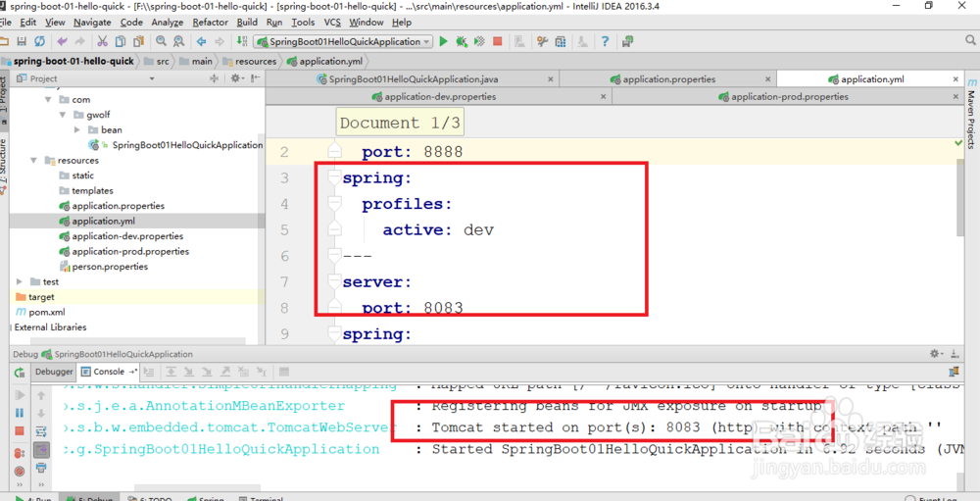
Task: Start debugging with the green bug icon
Action: [462, 41]
